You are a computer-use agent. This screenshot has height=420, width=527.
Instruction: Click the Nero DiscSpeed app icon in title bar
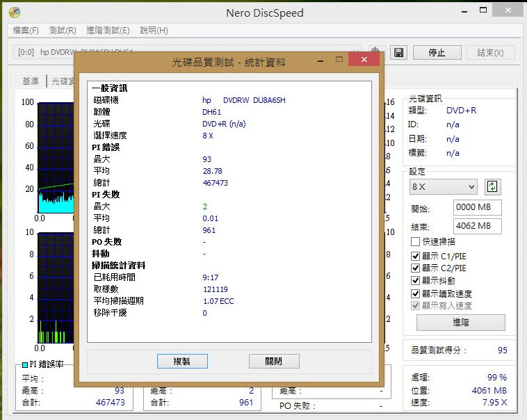pyautogui.click(x=15, y=13)
